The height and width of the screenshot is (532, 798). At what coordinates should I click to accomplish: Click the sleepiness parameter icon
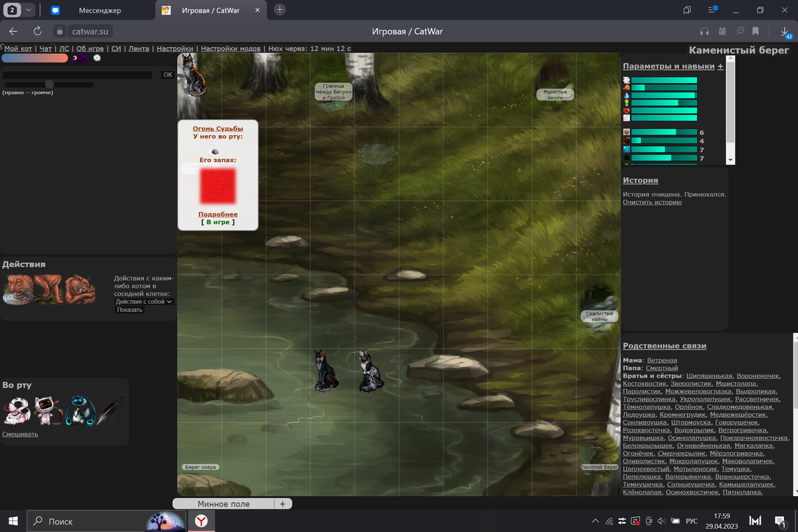click(x=626, y=80)
